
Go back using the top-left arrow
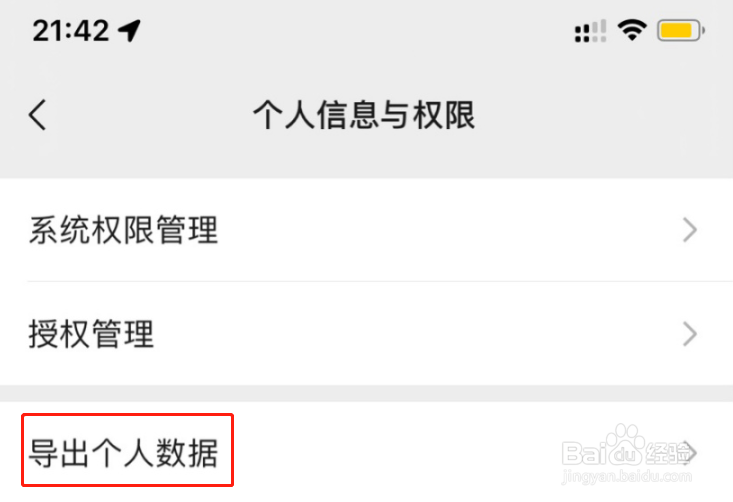[x=37, y=115]
